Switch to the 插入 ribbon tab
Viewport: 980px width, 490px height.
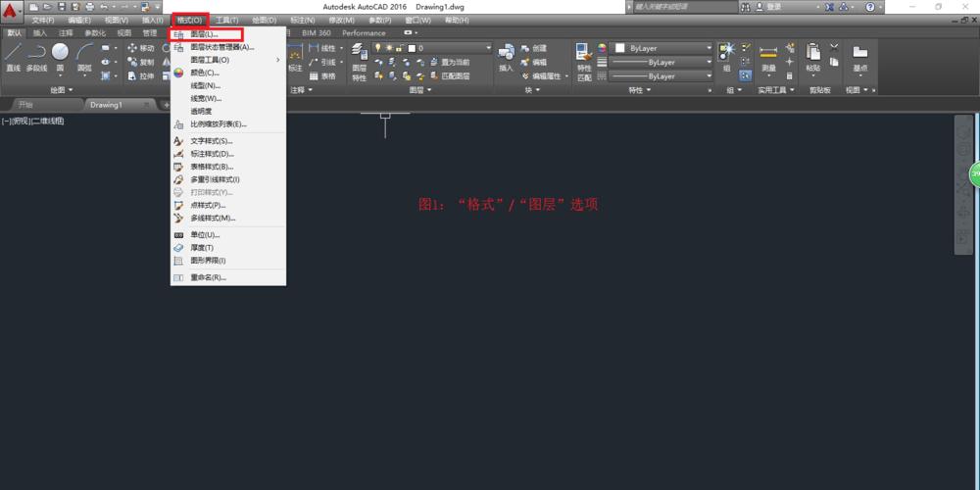[39, 33]
